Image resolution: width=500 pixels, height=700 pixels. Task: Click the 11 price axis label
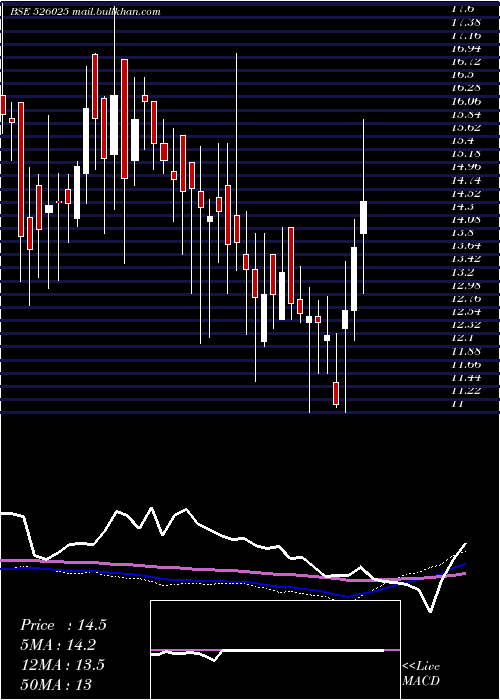(458, 404)
